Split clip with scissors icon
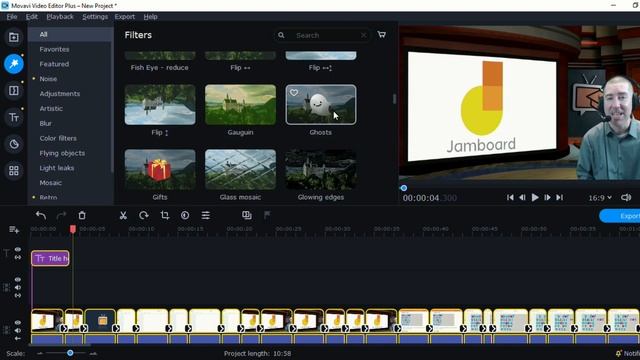The height and width of the screenshot is (360, 640). [x=123, y=215]
